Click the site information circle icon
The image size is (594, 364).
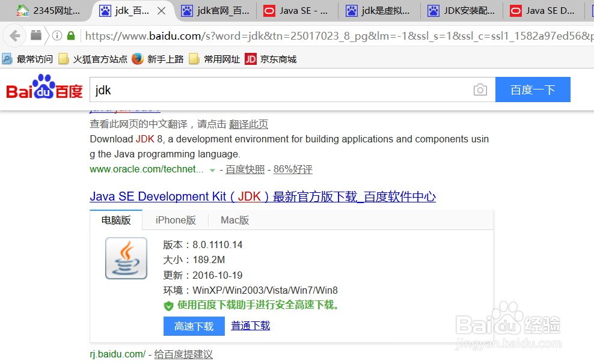coord(57,36)
